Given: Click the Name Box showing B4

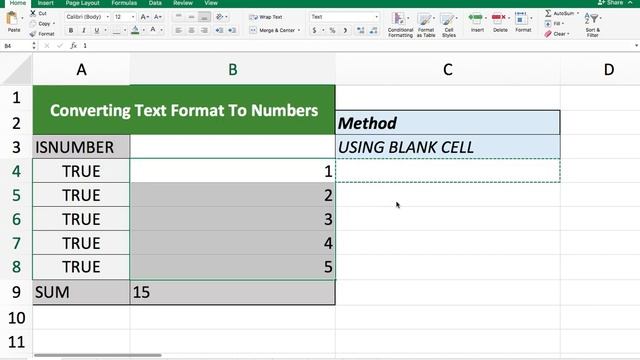Looking at the screenshot, I should [x=16, y=46].
